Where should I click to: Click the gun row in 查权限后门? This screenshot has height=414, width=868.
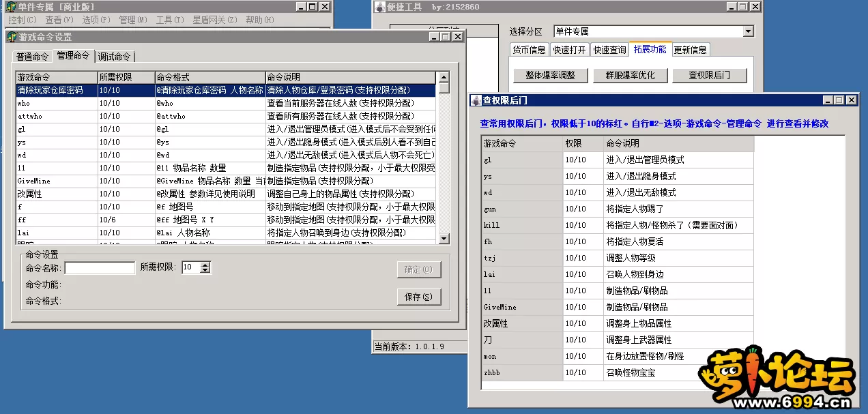[x=618, y=209]
